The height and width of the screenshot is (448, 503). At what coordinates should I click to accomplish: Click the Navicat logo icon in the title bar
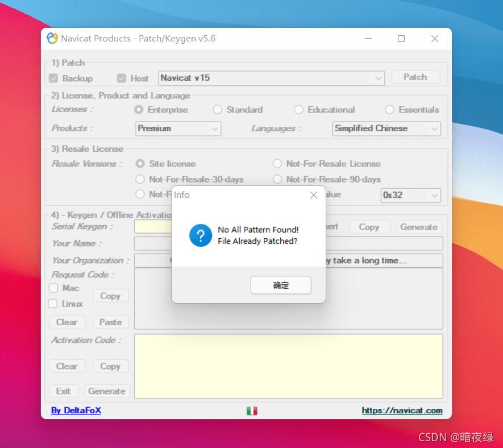pyautogui.click(x=52, y=38)
